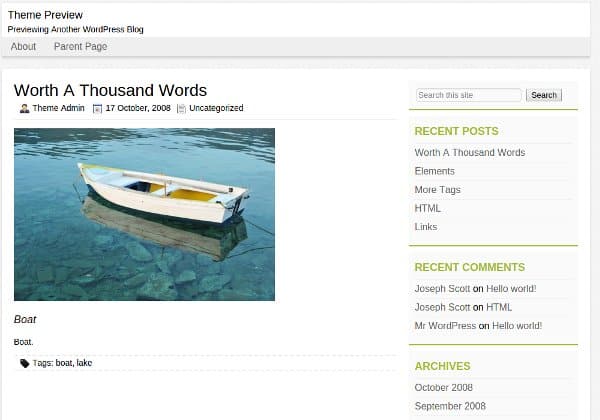Open the About menu item

(23, 46)
